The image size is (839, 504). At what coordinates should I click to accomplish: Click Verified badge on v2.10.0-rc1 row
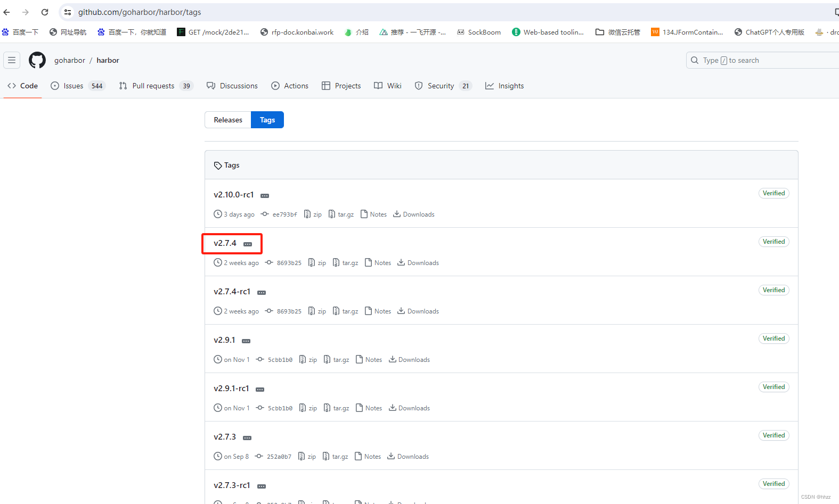773,193
